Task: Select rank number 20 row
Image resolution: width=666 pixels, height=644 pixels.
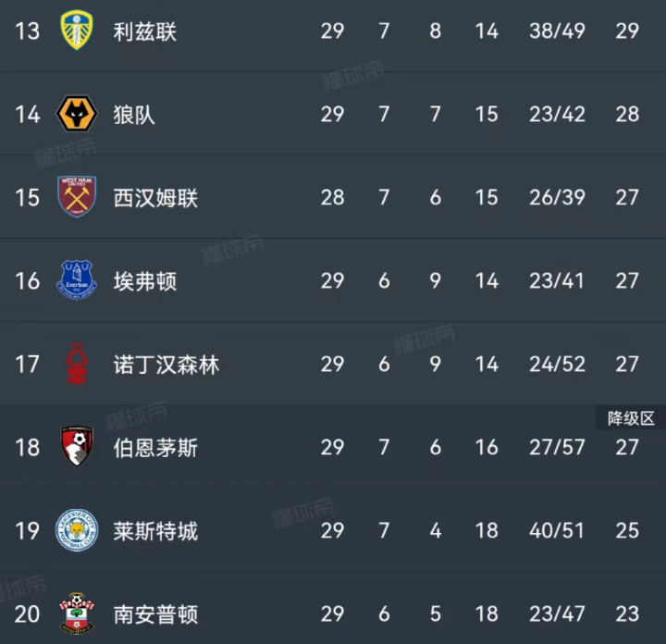Action: pos(28,614)
